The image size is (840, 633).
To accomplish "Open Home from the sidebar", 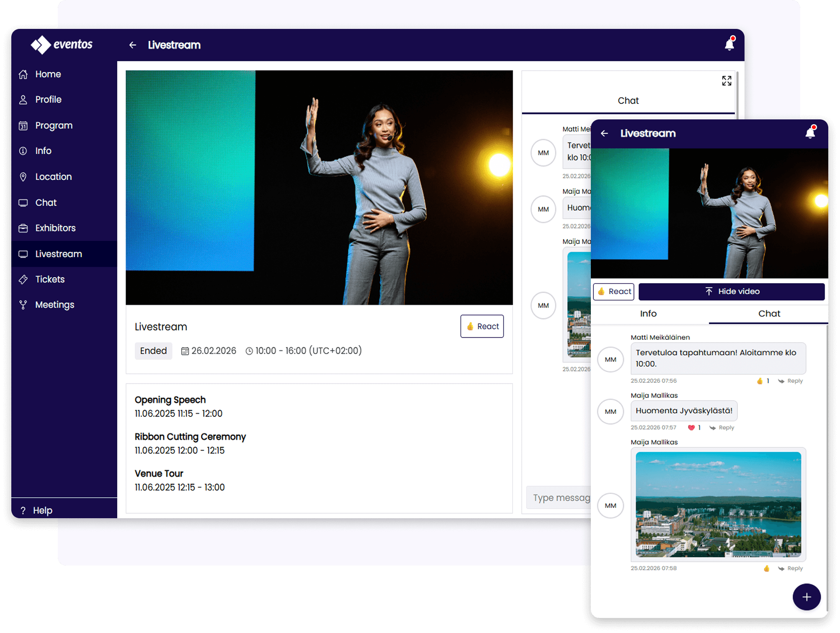I will click(47, 74).
